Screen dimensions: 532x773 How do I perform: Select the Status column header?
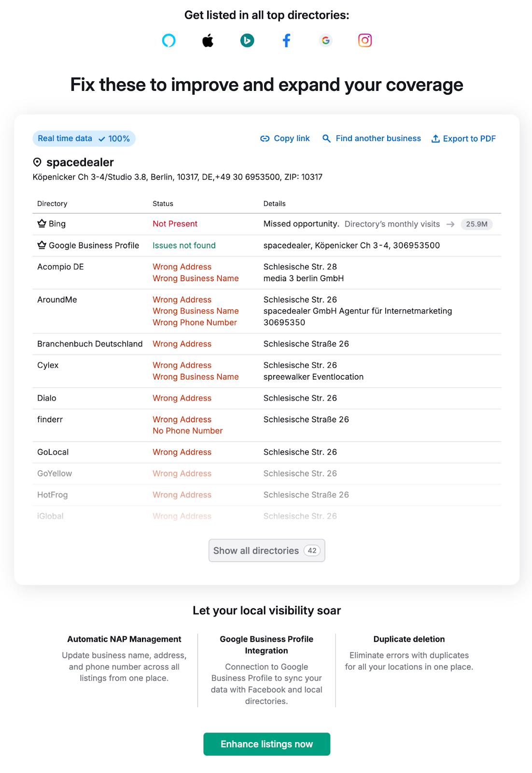pyautogui.click(x=163, y=204)
